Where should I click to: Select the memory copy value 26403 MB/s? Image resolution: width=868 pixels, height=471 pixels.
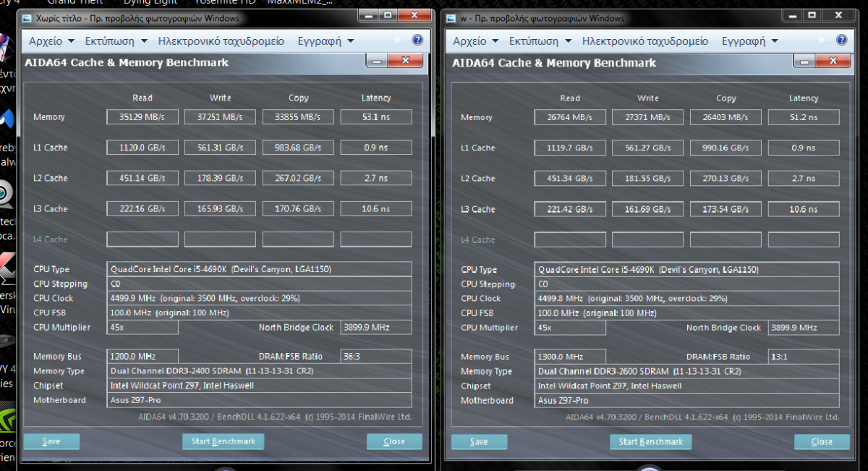pos(726,117)
